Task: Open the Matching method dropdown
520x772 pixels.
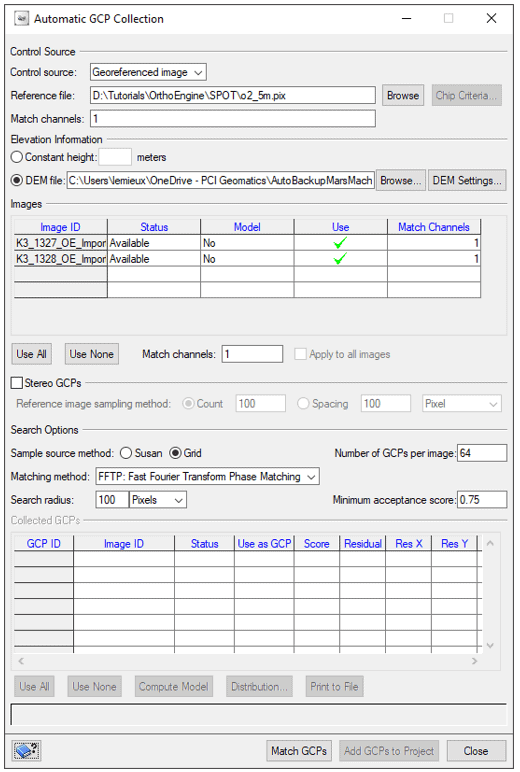Action: (x=207, y=476)
